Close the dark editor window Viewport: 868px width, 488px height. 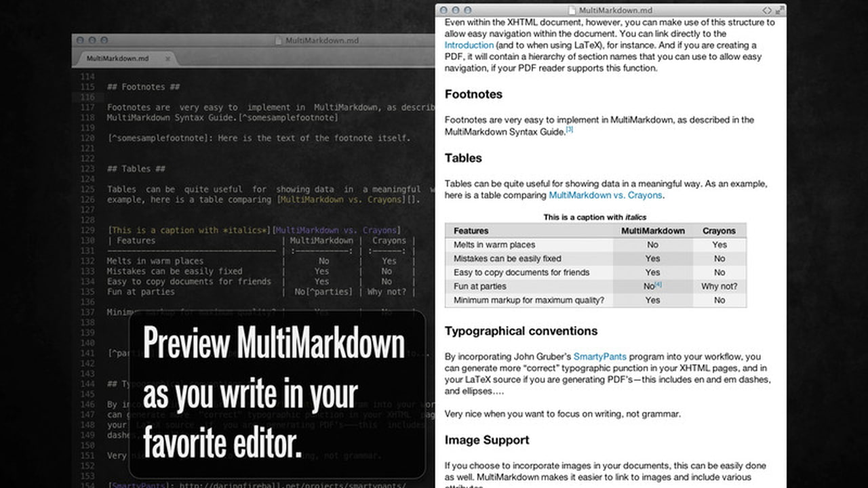(80, 41)
